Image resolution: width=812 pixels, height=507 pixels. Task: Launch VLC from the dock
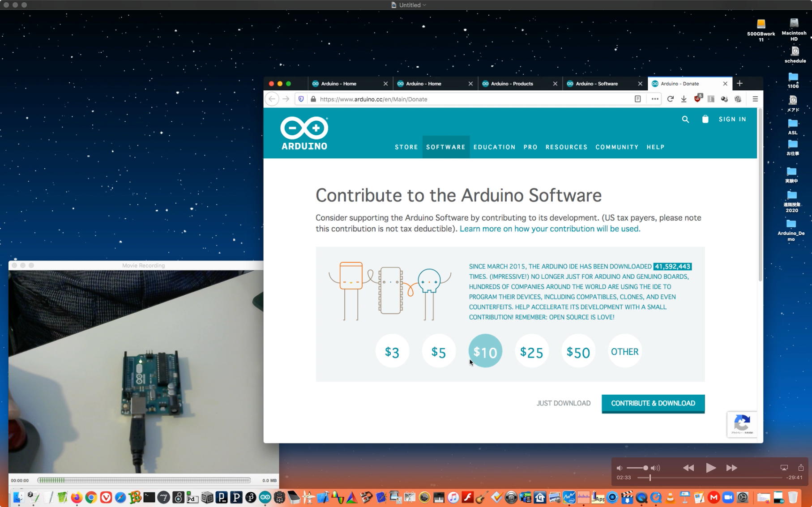click(x=670, y=497)
